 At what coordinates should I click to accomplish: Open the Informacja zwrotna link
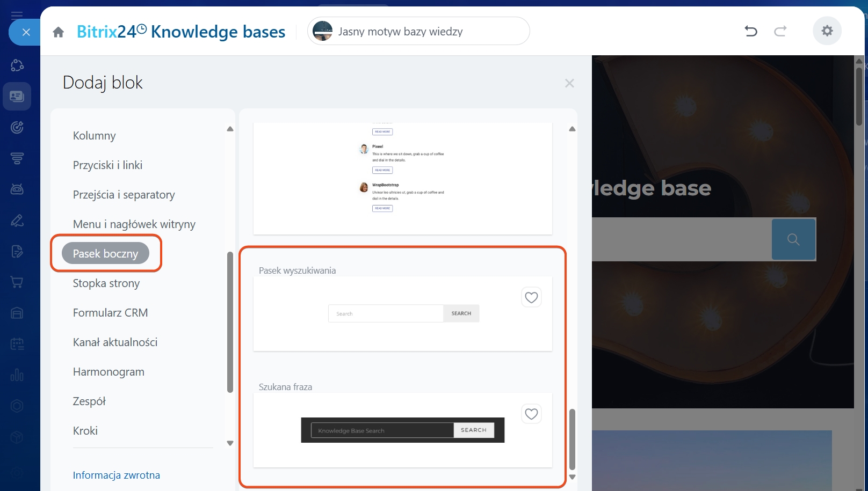(x=117, y=475)
